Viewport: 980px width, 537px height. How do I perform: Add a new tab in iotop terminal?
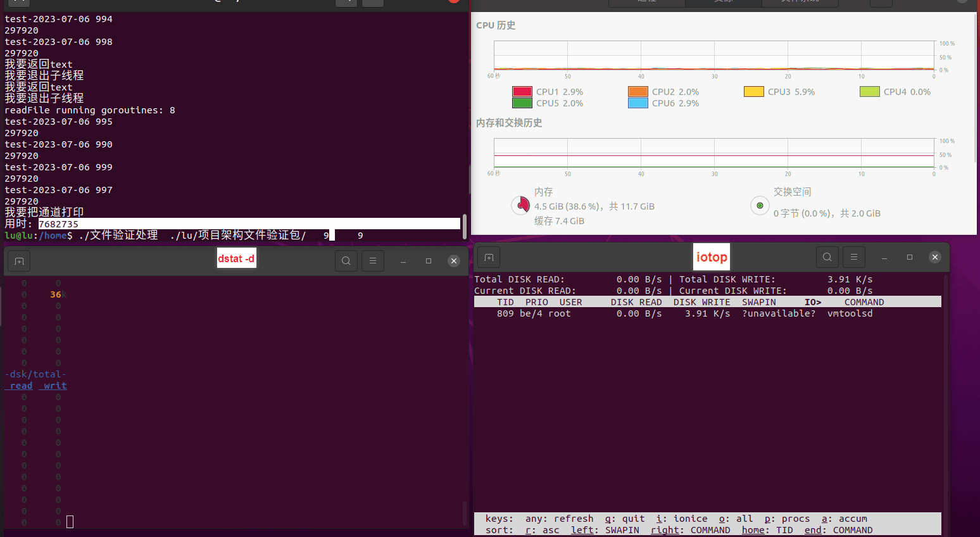coord(489,257)
